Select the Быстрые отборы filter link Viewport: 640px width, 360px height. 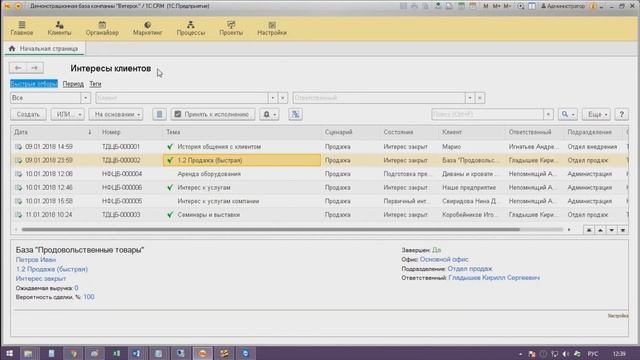[x=34, y=84]
